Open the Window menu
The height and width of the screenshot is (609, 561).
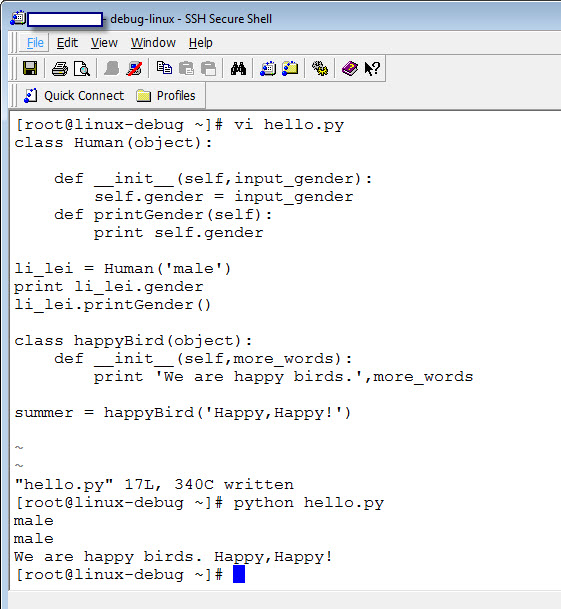(153, 42)
